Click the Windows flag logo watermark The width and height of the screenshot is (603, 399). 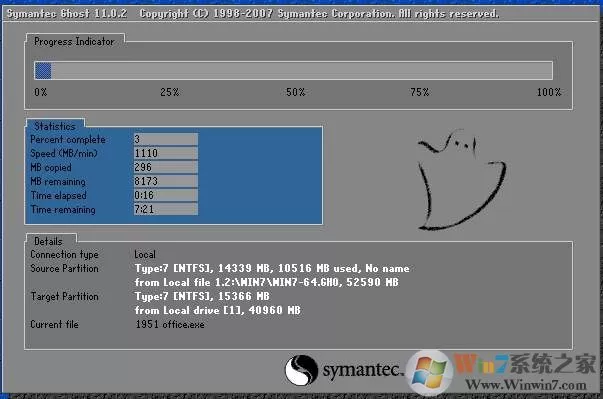coord(429,372)
